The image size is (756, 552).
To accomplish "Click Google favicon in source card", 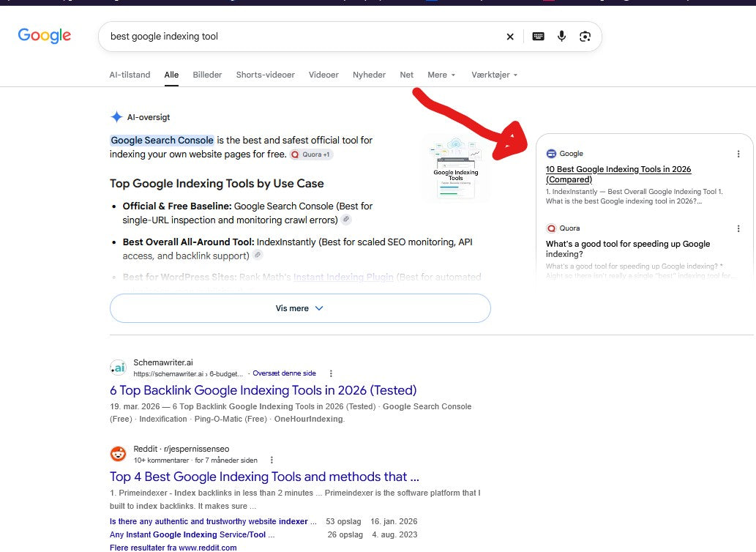I will click(x=551, y=153).
